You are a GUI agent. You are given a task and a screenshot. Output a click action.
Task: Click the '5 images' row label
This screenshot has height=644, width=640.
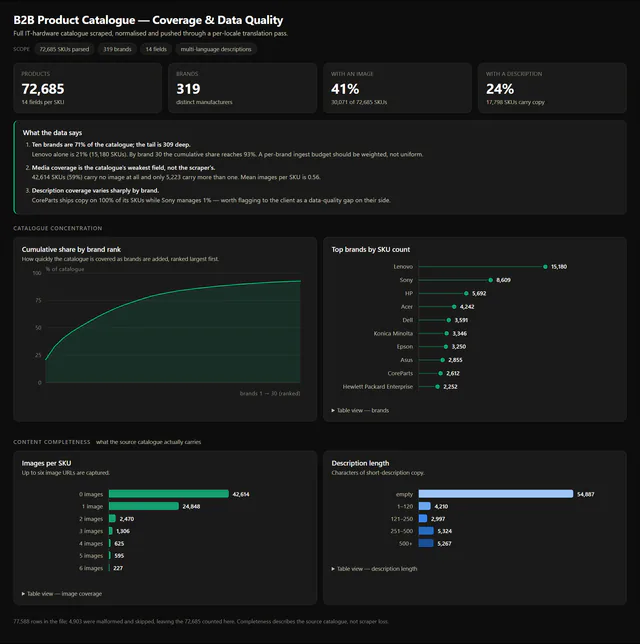(x=91, y=556)
